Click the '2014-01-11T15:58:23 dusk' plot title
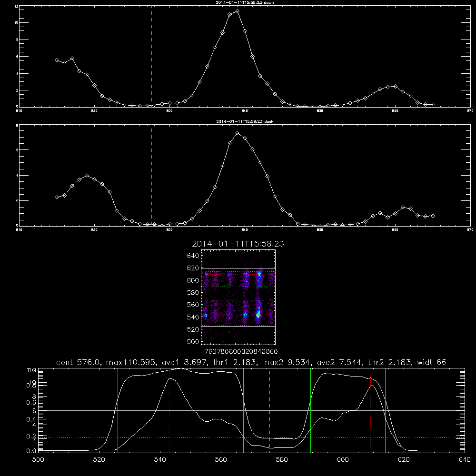476x476 pixels. [245, 121]
